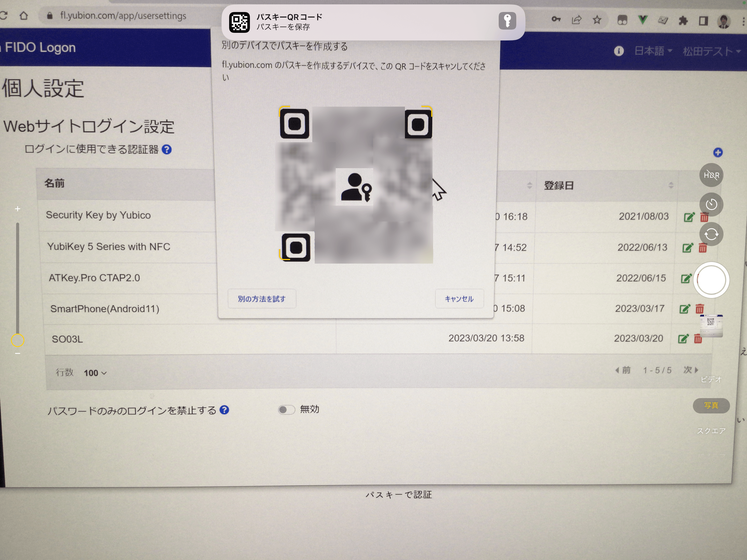Click the FIDO Logon header title
Screen dimensions: 747x560
[x=40, y=48]
